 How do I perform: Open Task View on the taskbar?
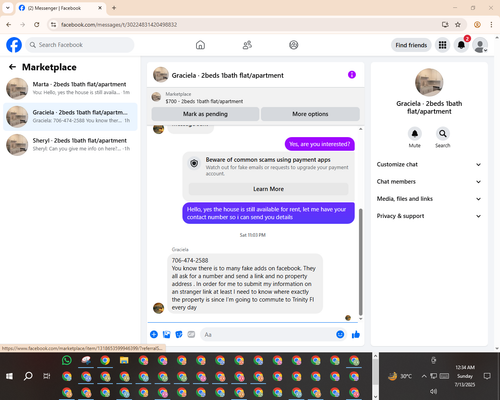tap(47, 376)
